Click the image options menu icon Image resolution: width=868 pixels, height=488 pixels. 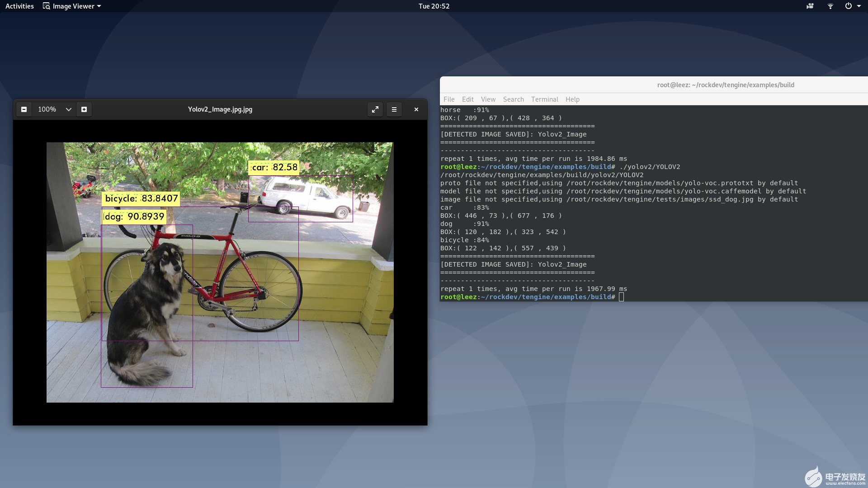coord(395,109)
